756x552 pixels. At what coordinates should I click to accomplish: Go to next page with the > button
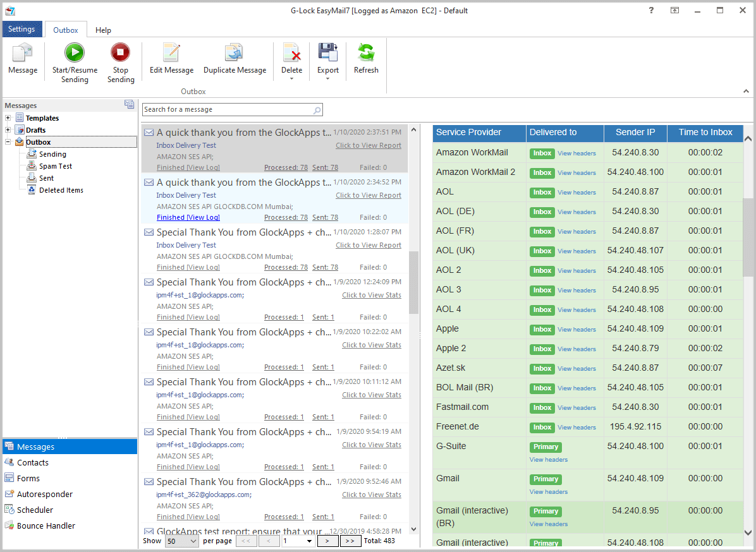[x=327, y=541]
